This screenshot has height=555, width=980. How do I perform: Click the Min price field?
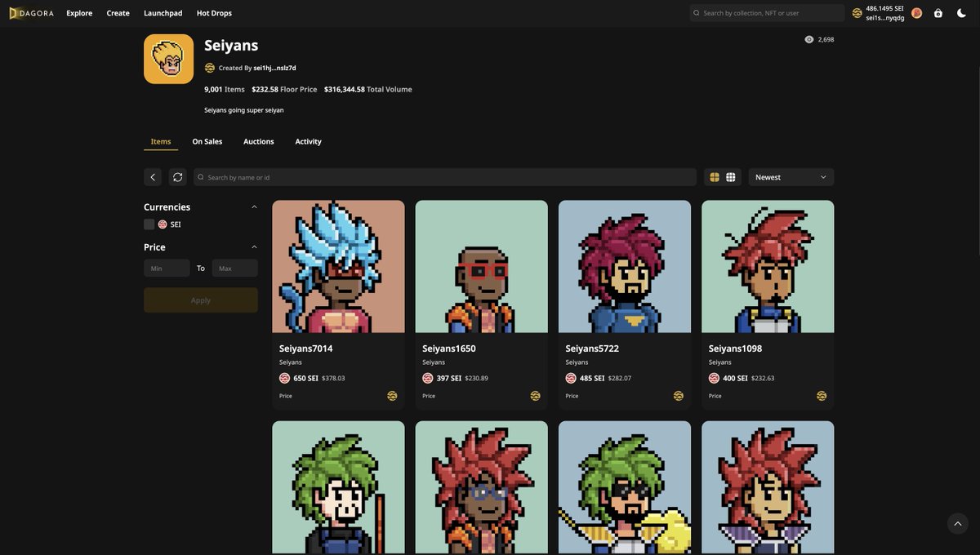(x=167, y=269)
